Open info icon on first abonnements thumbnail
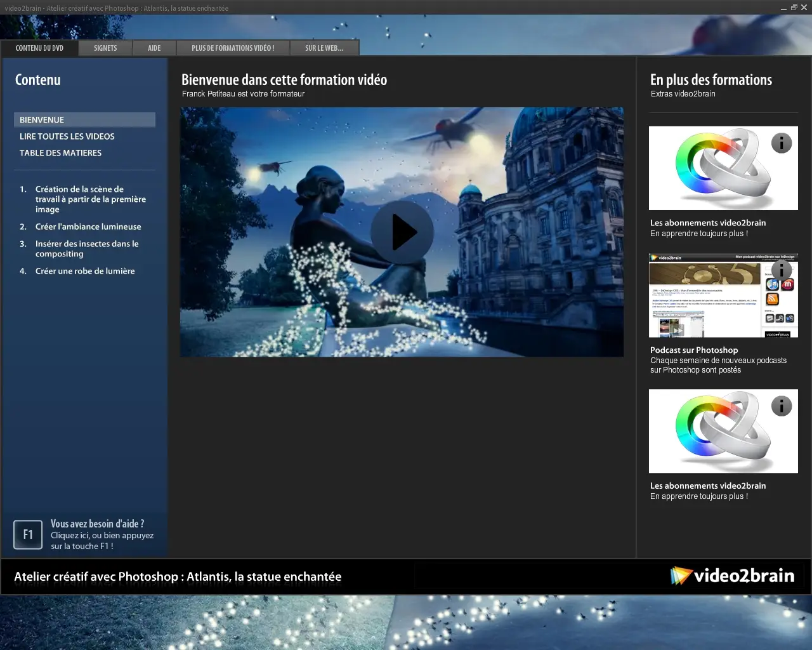Screen dimensions: 812x650 pos(782,143)
